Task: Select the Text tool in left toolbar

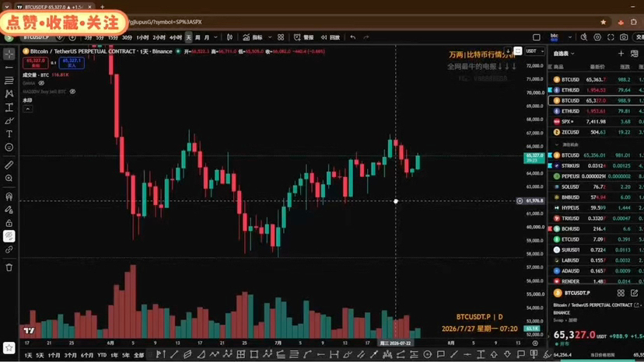Action: pos(9,134)
